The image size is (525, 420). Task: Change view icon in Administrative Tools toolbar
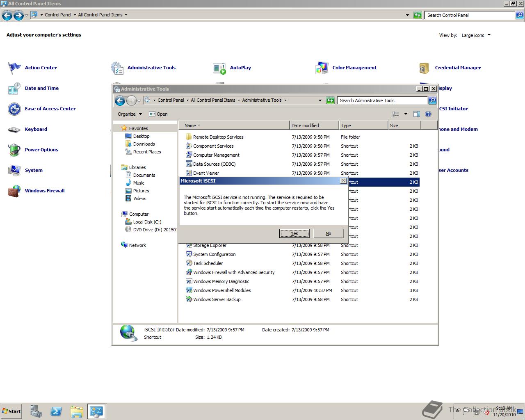click(x=396, y=114)
